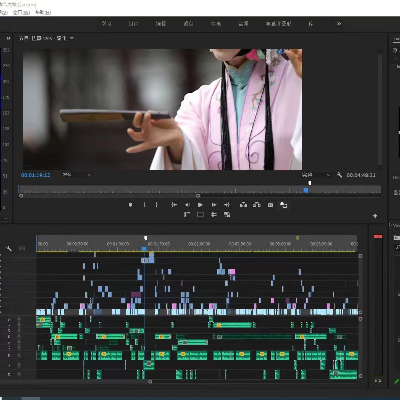Open the Button Editor plus icon
Screen dimensions: 400x400
[375, 216]
